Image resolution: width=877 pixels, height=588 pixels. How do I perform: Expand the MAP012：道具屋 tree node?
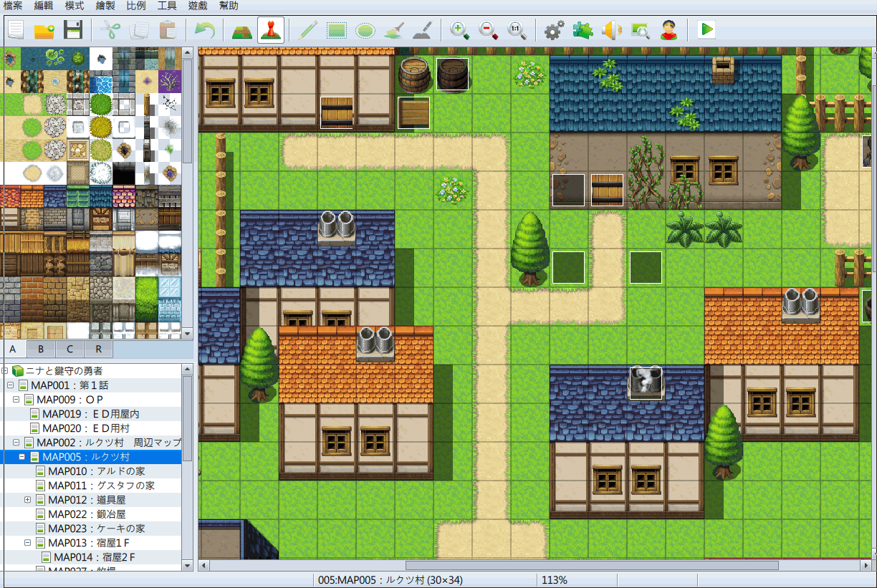tap(27, 500)
